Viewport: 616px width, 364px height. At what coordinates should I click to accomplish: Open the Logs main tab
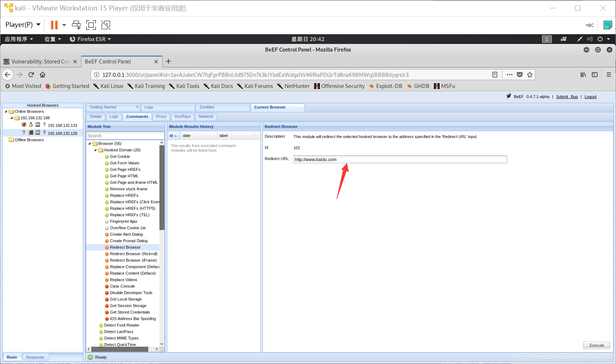[168, 107]
